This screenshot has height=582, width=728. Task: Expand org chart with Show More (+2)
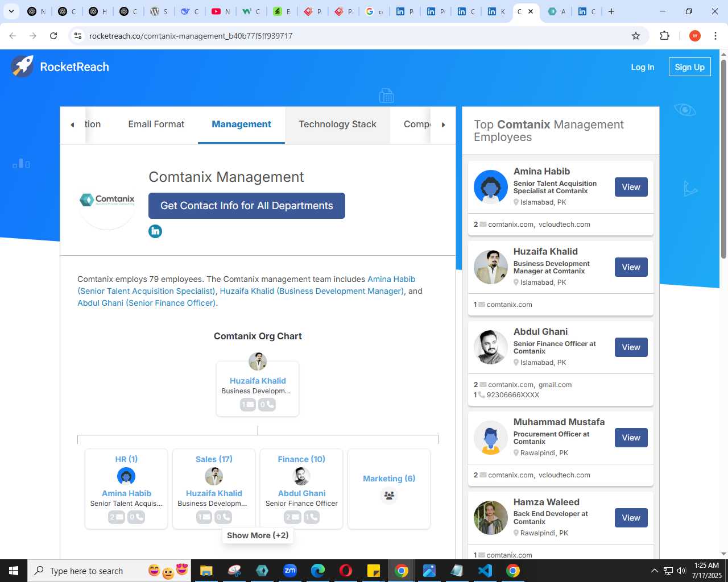click(258, 535)
